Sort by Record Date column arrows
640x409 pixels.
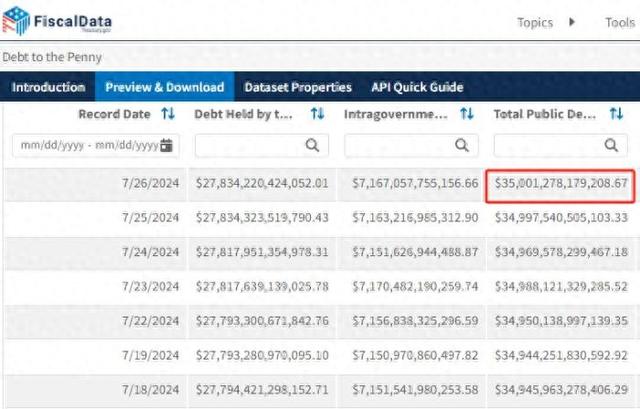point(168,113)
